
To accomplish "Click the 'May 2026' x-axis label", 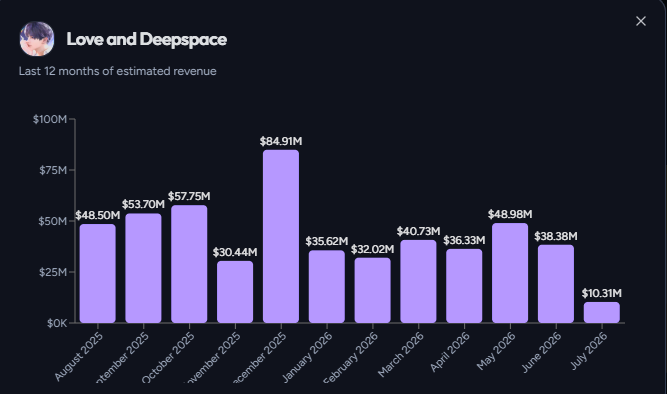I will 496,351.
